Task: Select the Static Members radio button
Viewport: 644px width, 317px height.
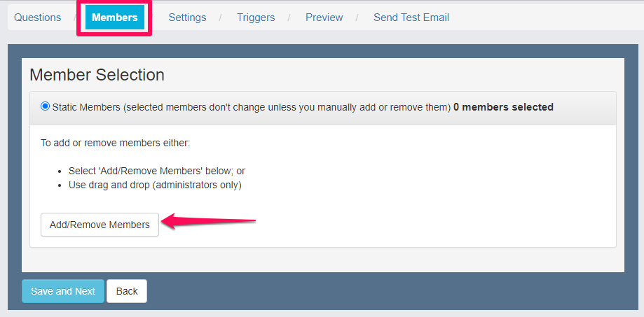Action: coord(46,107)
